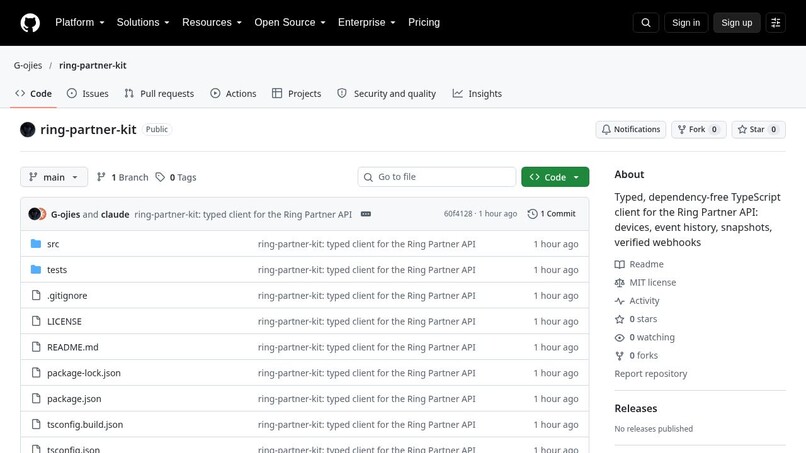This screenshot has width=806, height=453.
Task: Click the package.json file icon
Action: click(35, 398)
